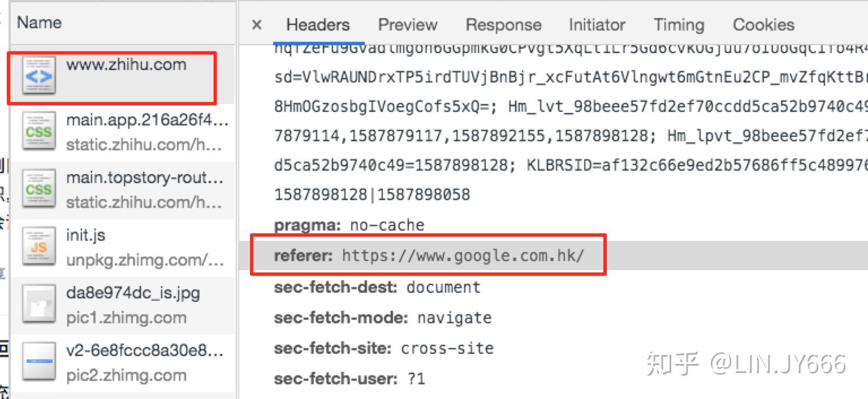The height and width of the screenshot is (399, 868).
Task: Click the da8e974dc_is.jpg image thumbnail
Action: coord(39,305)
